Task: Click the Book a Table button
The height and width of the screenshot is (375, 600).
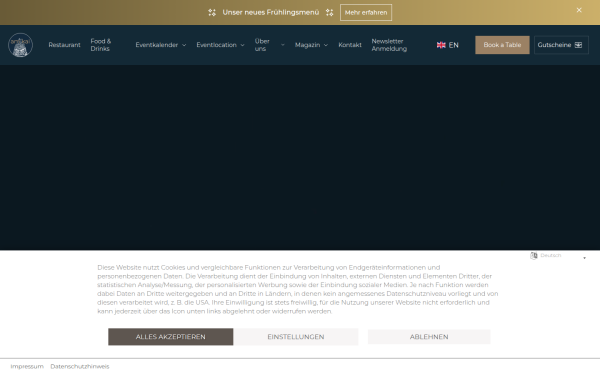Action: 502,45
